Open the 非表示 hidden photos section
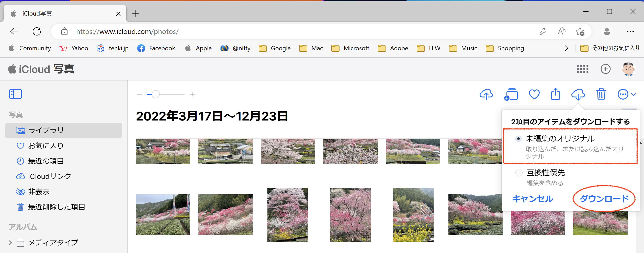 (39, 191)
